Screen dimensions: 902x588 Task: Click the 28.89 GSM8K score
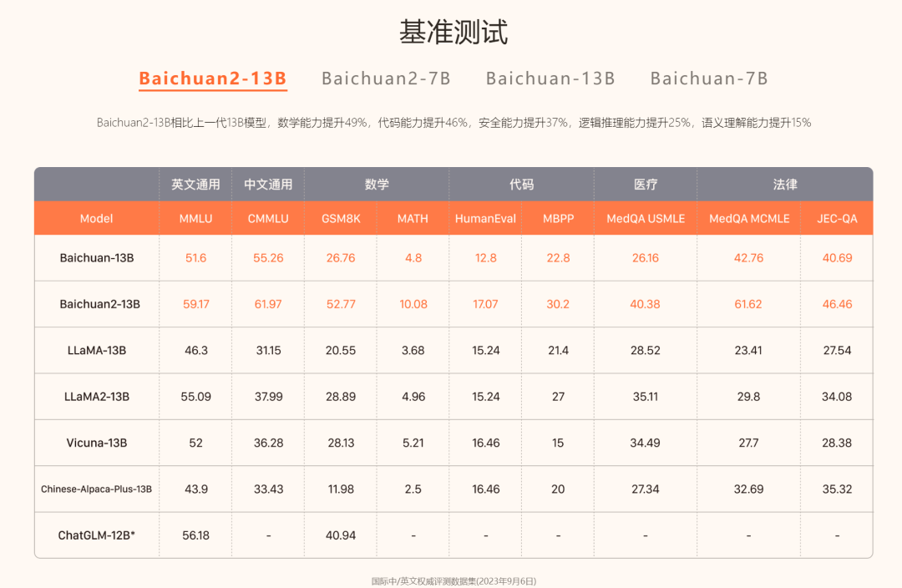point(341,397)
